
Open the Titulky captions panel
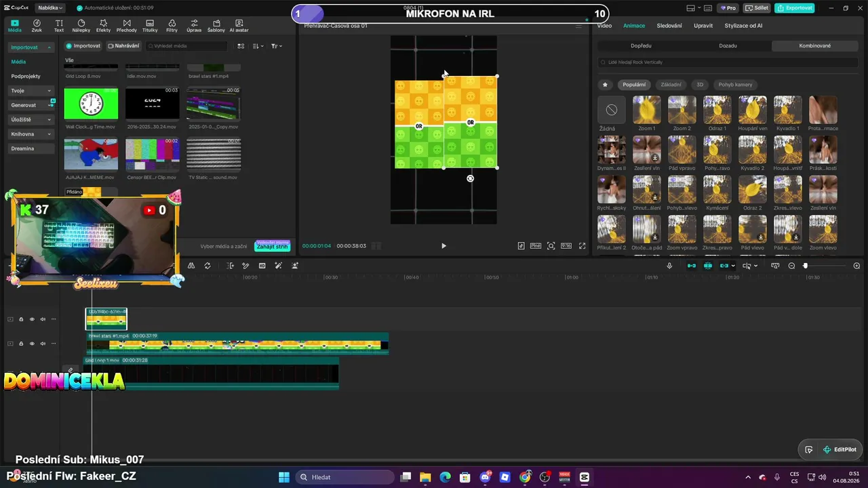[150, 26]
